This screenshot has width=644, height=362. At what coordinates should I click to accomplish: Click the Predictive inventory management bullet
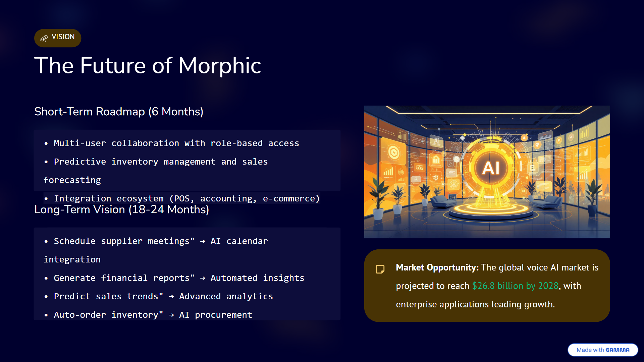161,162
